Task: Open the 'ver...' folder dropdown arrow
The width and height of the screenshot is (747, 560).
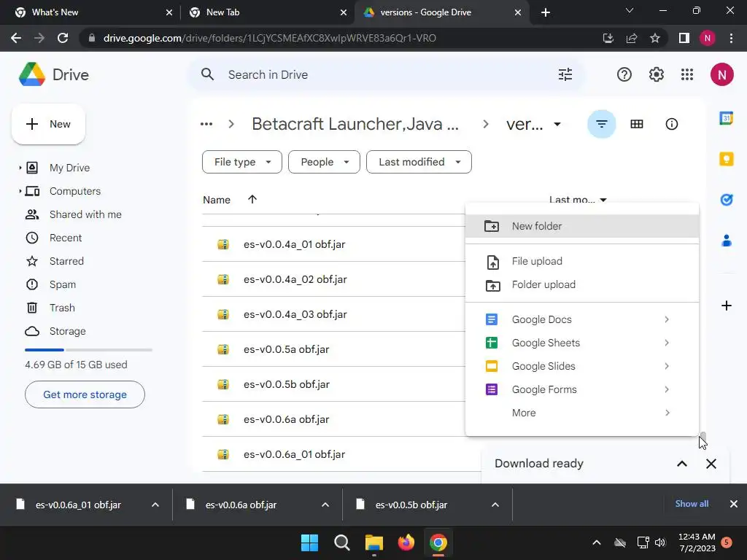Action: 557,124
